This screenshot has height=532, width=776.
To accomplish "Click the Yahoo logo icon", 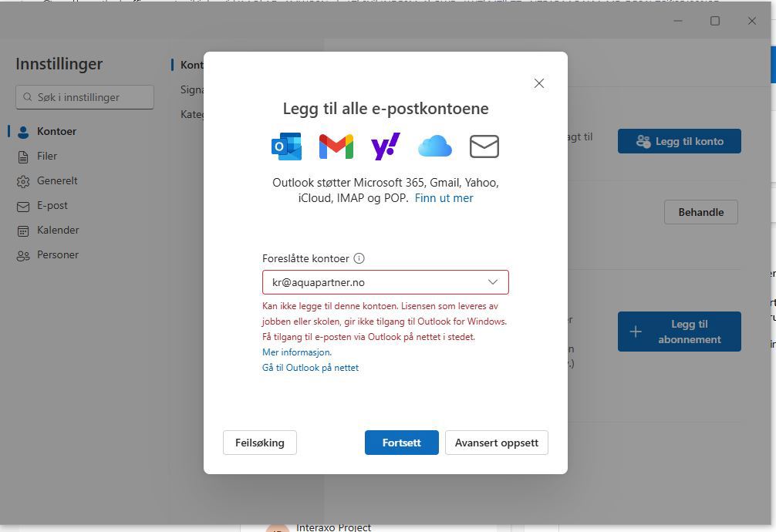I will click(386, 146).
